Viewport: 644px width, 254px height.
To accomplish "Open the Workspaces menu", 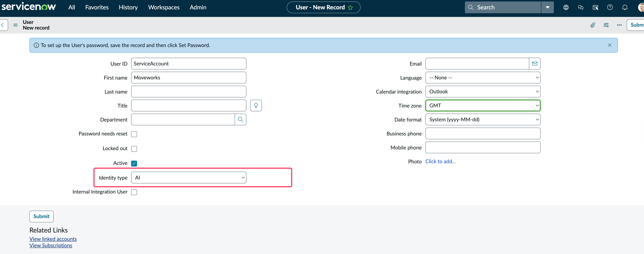I will pyautogui.click(x=164, y=8).
